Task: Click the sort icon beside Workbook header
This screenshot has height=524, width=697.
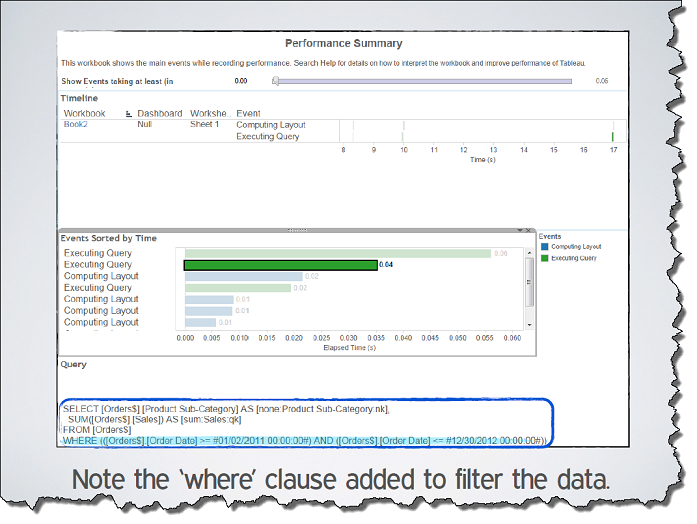Action: tap(129, 114)
